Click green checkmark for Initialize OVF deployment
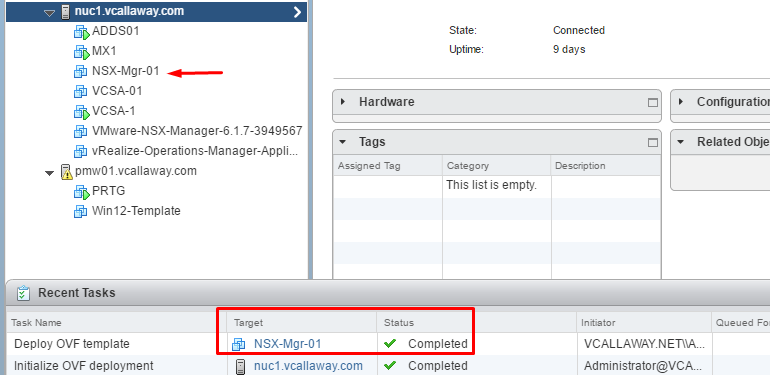Viewport: 770px width, 375px height. 390,366
